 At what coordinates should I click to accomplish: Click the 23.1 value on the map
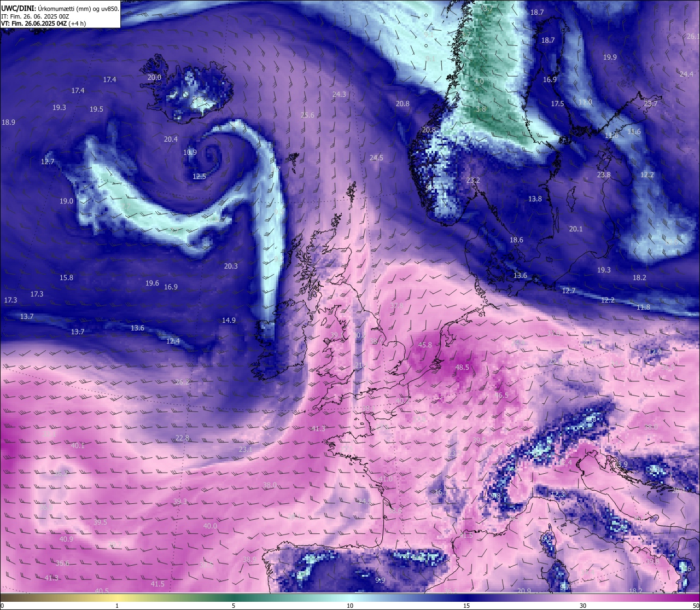point(246,450)
